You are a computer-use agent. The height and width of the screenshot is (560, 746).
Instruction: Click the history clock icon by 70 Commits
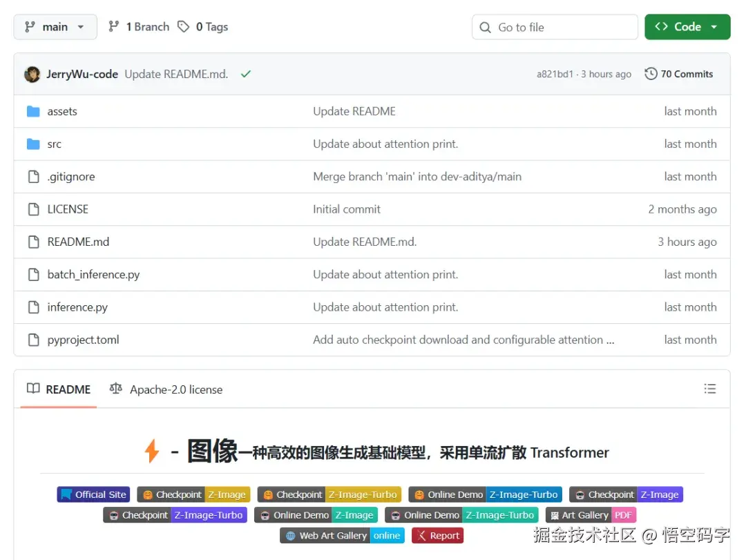[651, 74]
